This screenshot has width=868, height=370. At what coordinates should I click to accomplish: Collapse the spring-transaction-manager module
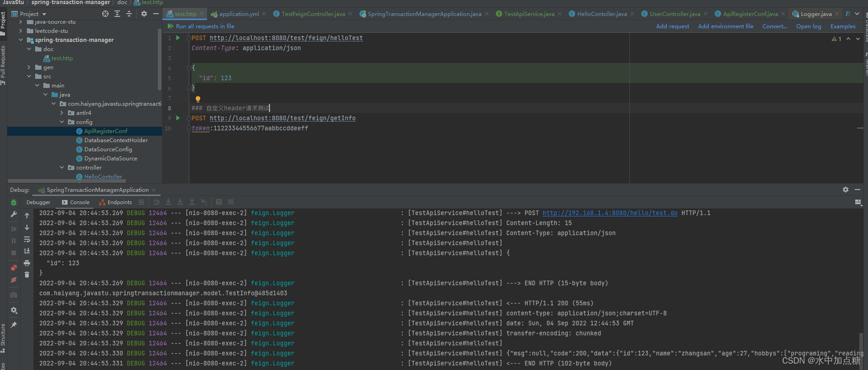[21, 40]
